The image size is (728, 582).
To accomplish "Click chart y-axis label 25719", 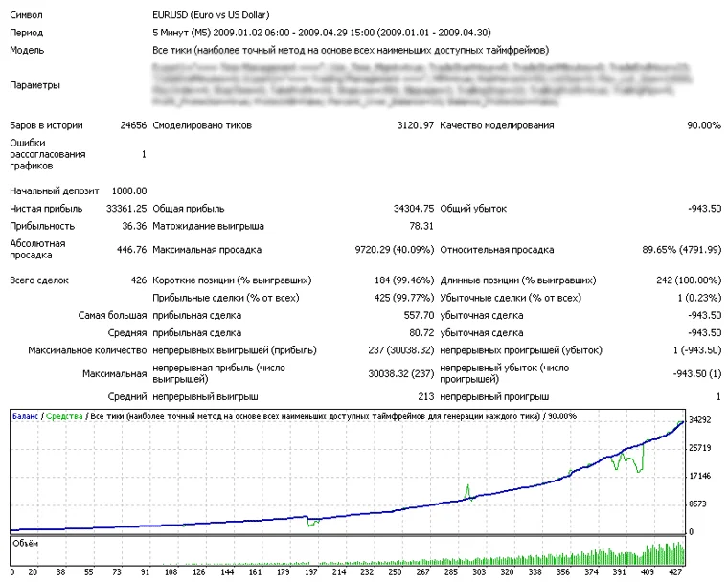I will 699,448.
